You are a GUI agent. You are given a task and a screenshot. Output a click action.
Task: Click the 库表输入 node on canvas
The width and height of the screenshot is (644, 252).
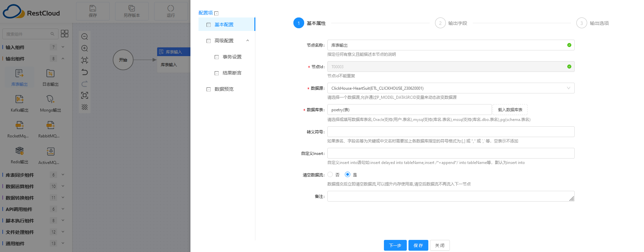174,60
